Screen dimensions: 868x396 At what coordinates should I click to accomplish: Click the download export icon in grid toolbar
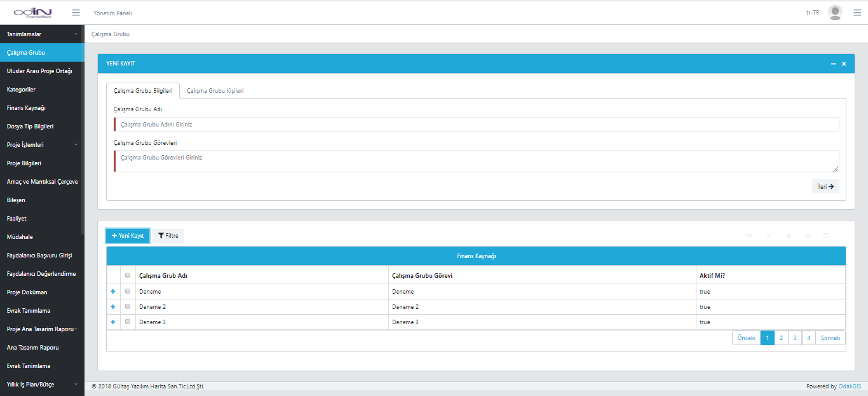click(808, 236)
